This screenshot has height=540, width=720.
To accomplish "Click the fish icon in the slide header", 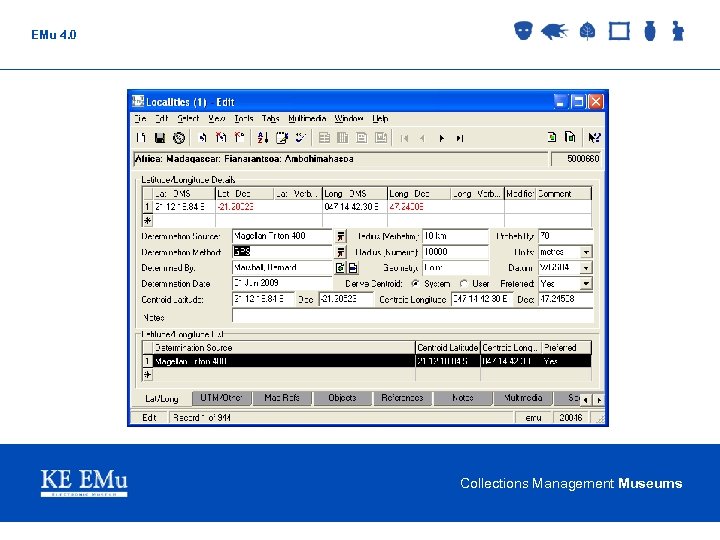I will click(x=554, y=31).
